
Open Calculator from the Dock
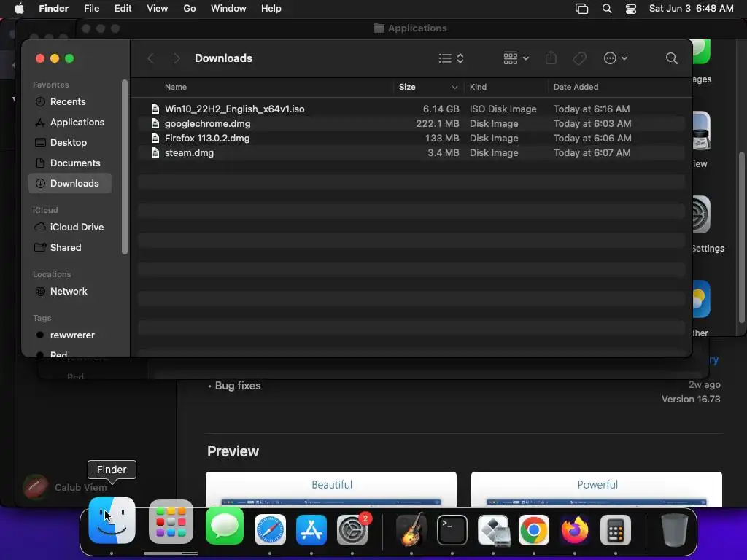click(616, 530)
